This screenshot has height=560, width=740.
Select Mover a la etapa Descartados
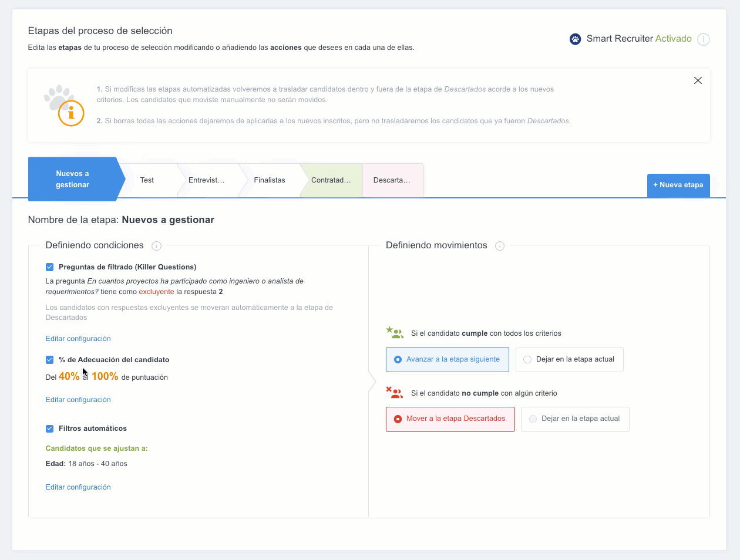450,419
